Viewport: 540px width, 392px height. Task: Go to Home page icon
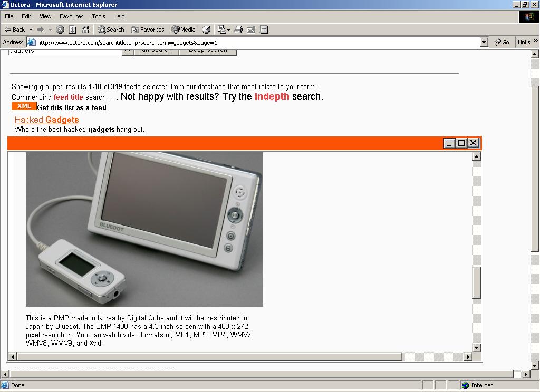coord(85,30)
